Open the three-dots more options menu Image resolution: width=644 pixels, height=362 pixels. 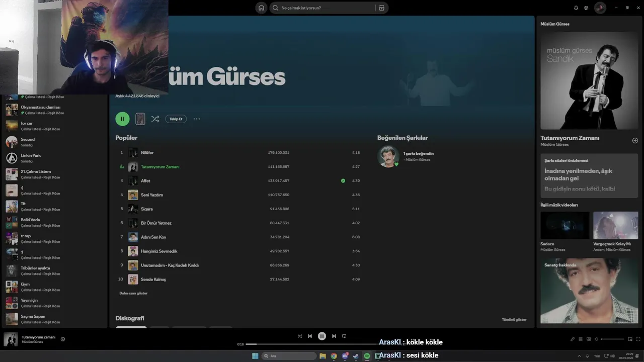pyautogui.click(x=197, y=119)
